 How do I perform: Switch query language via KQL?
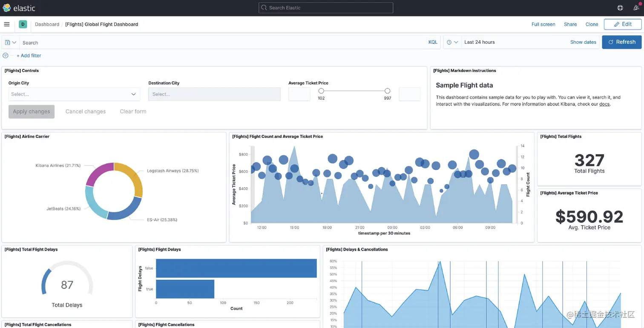tap(433, 42)
